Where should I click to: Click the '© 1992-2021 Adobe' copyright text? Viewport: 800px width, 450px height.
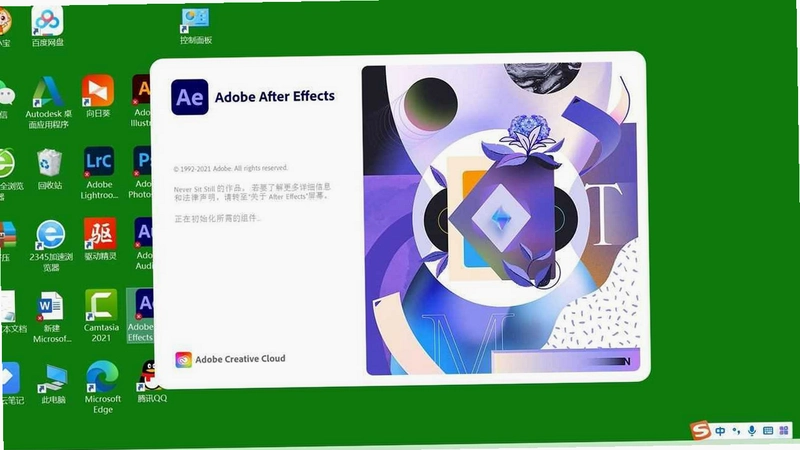pyautogui.click(x=231, y=168)
